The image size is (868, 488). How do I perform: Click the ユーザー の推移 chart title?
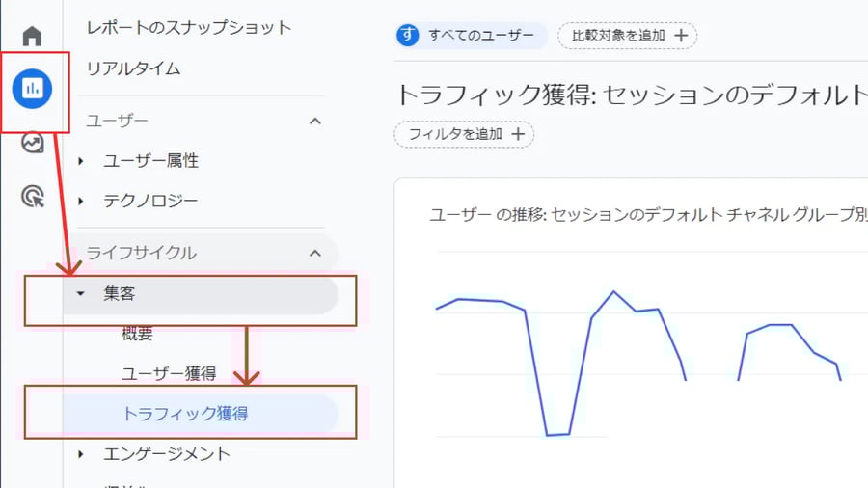point(648,215)
